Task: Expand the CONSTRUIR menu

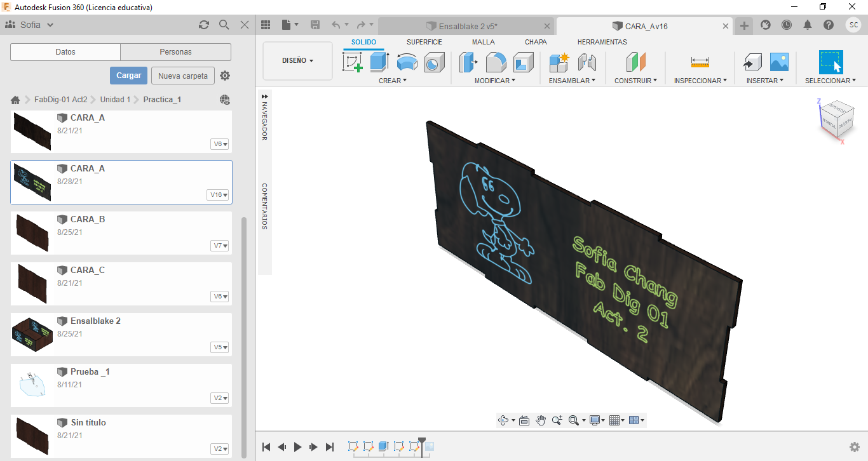Action: 635,81
